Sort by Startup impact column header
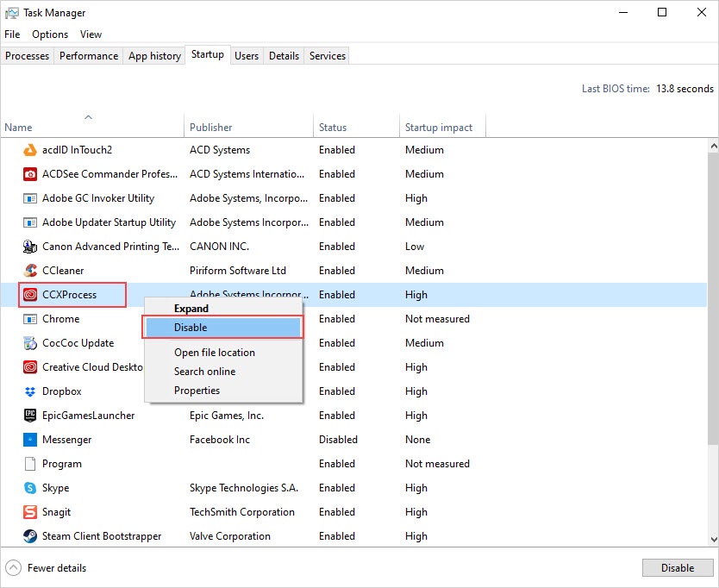The height and width of the screenshot is (588, 719). pyautogui.click(x=439, y=128)
